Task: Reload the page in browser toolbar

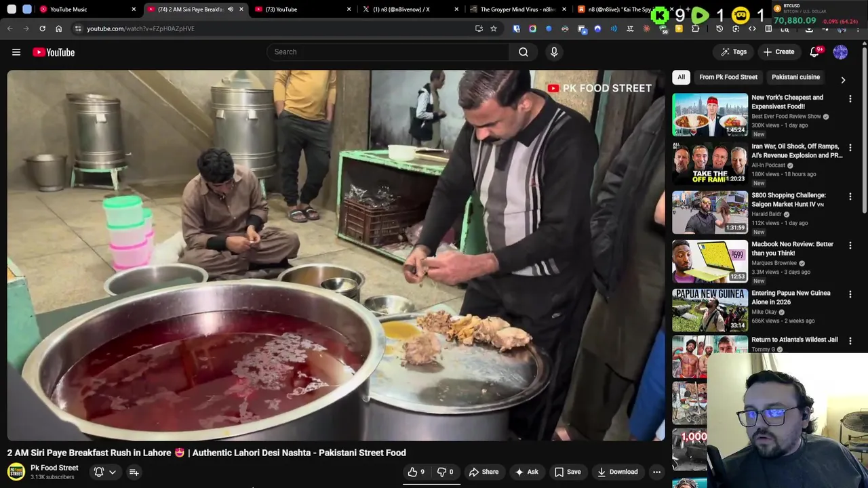Action: pos(42,28)
